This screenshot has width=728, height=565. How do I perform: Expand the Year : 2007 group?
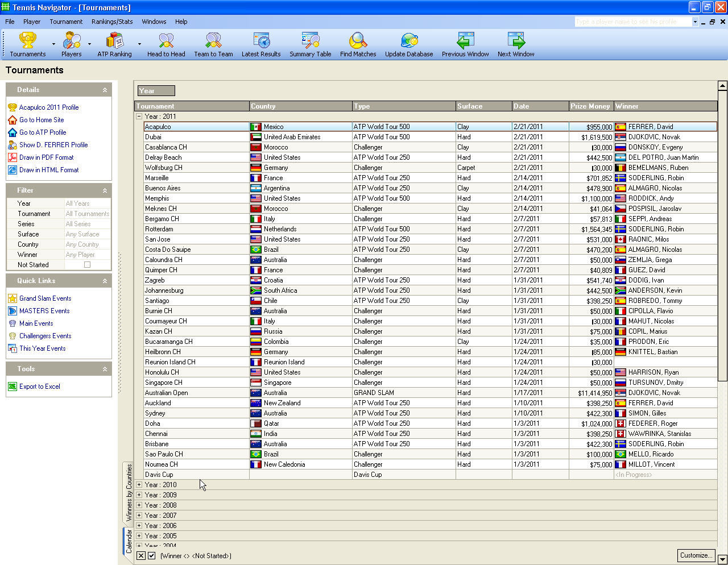point(139,516)
